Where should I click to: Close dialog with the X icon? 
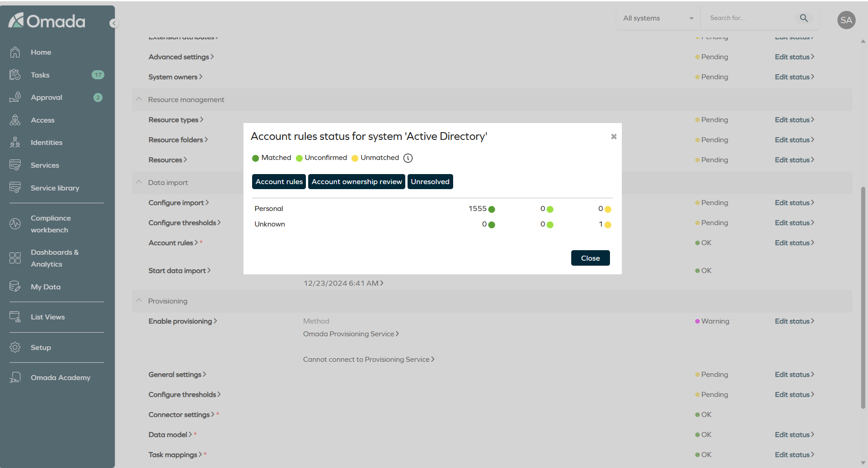614,137
